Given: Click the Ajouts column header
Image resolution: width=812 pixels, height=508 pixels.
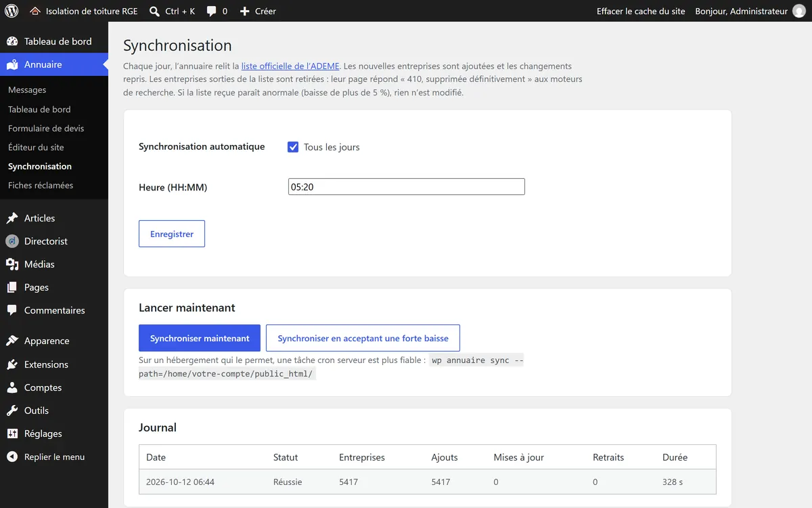Looking at the screenshot, I should click(x=445, y=457).
